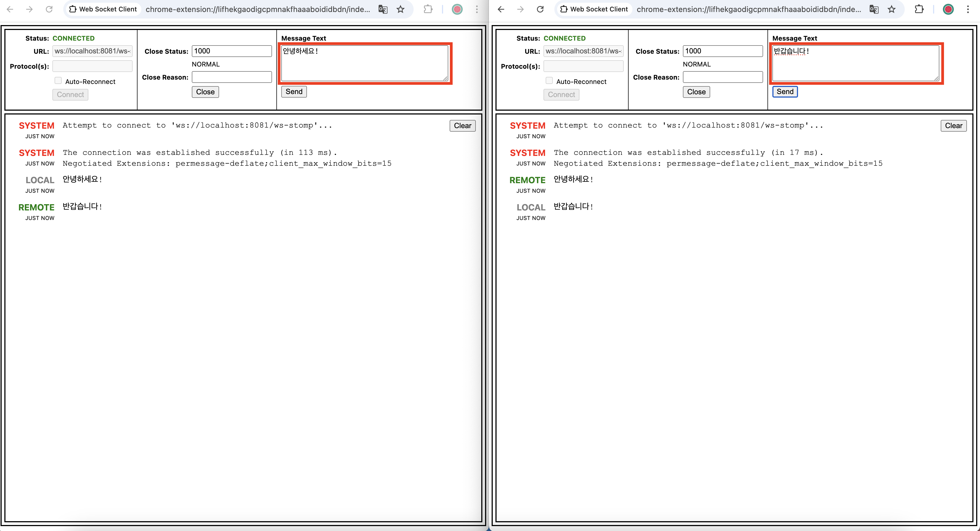Click the Protocol(s) field in left client

point(92,66)
